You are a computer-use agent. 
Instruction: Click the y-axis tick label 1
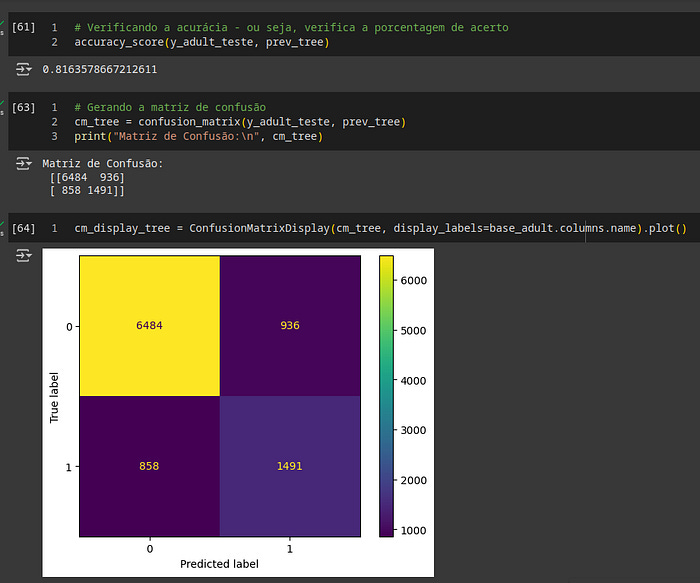coord(69,467)
